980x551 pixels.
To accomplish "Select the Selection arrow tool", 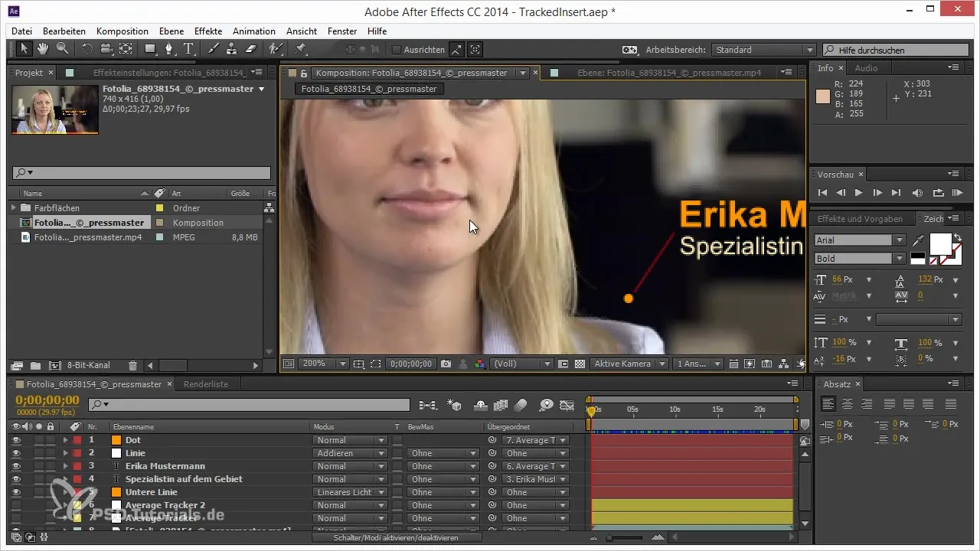I will pos(24,49).
